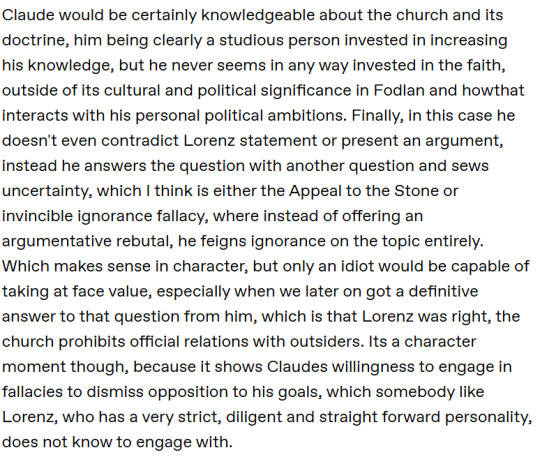Click the word "doctrine," on second line
This screenshot has width=540, height=464.
(36, 41)
